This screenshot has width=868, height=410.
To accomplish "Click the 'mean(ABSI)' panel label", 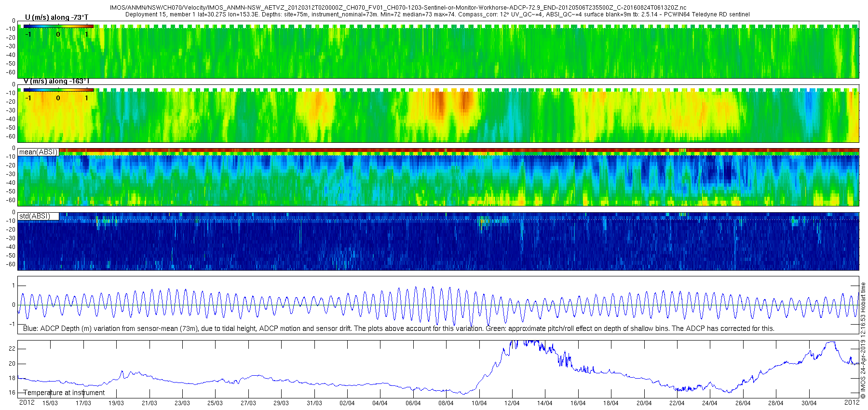I will point(38,152).
